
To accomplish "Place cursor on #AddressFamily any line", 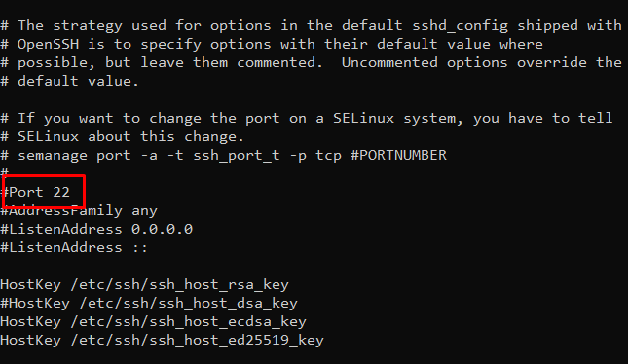I will coord(79,210).
